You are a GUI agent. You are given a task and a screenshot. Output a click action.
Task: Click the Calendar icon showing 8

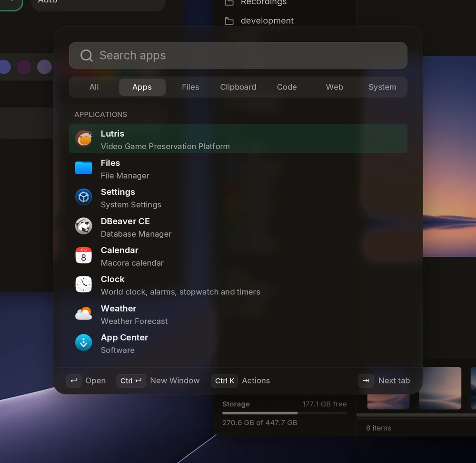83,255
